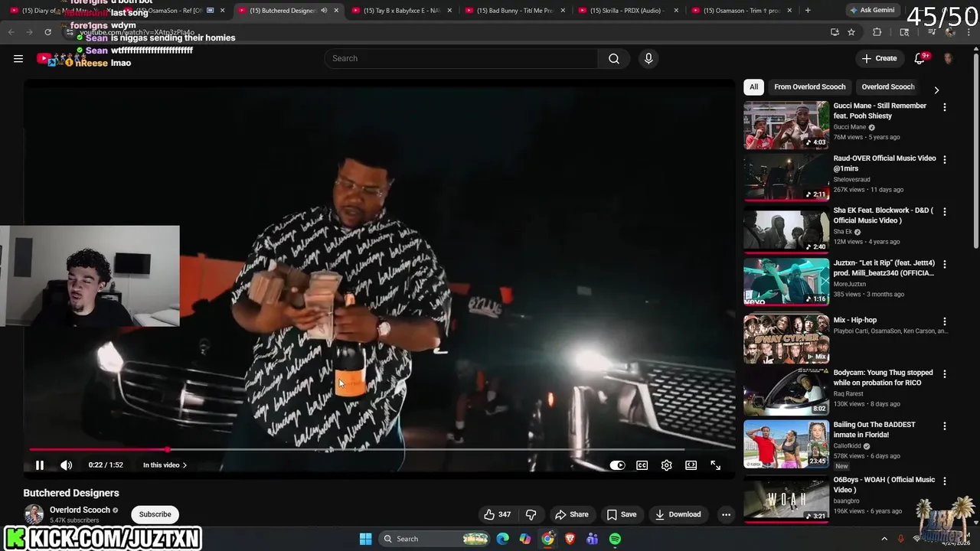Open Copilot from the taskbar
This screenshot has width=980, height=551.
(x=524, y=539)
